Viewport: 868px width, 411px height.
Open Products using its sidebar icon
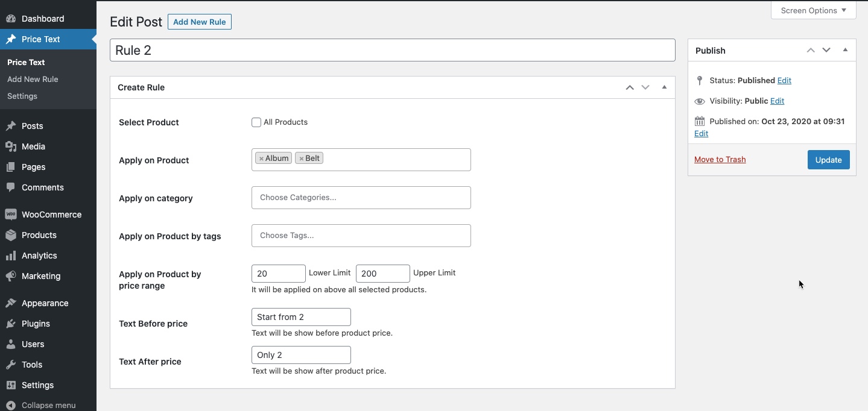11,235
